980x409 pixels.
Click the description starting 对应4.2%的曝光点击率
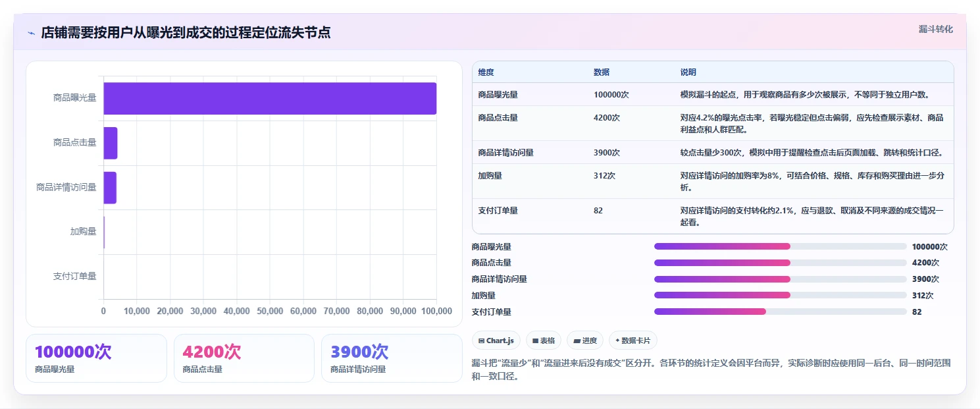coord(812,124)
